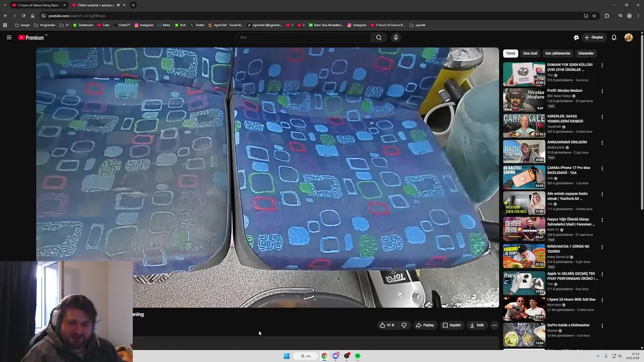
Task: Select the Tümü filter chip
Action: pyautogui.click(x=511, y=53)
